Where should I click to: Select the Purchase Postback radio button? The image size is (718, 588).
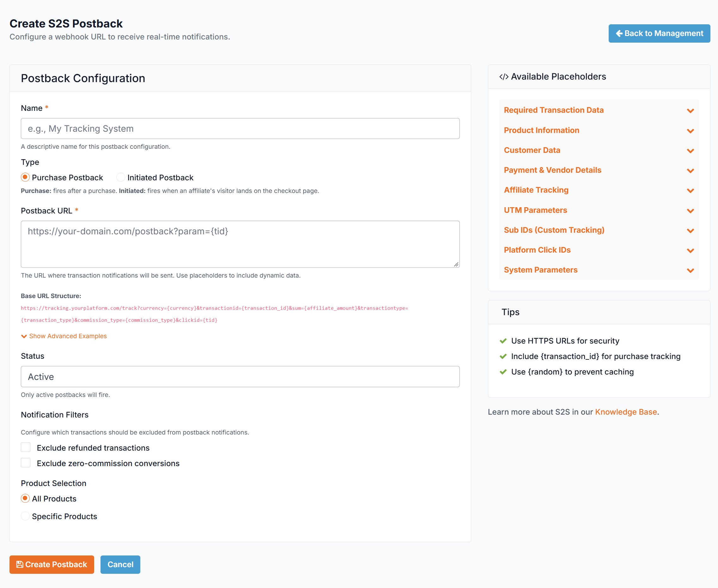click(x=25, y=177)
